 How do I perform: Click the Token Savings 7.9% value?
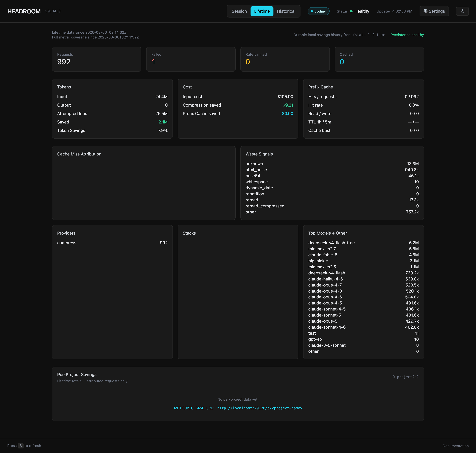pos(163,130)
